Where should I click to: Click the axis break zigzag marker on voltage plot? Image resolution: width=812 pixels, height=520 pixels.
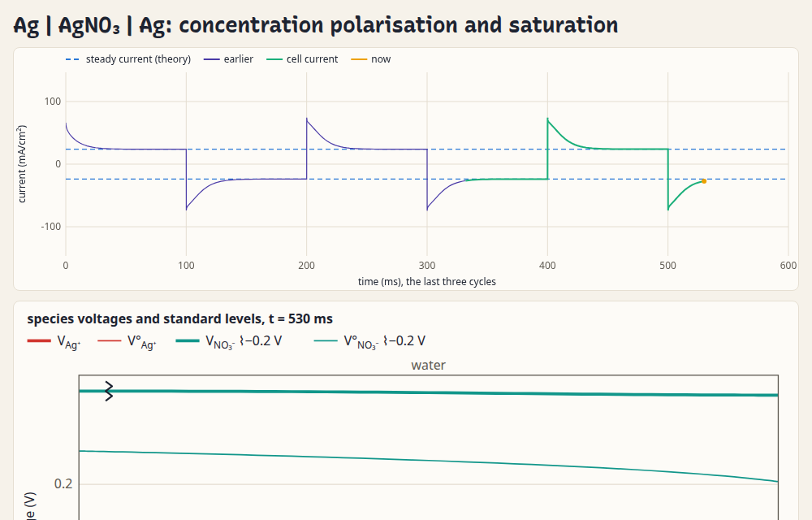pyautogui.click(x=109, y=391)
